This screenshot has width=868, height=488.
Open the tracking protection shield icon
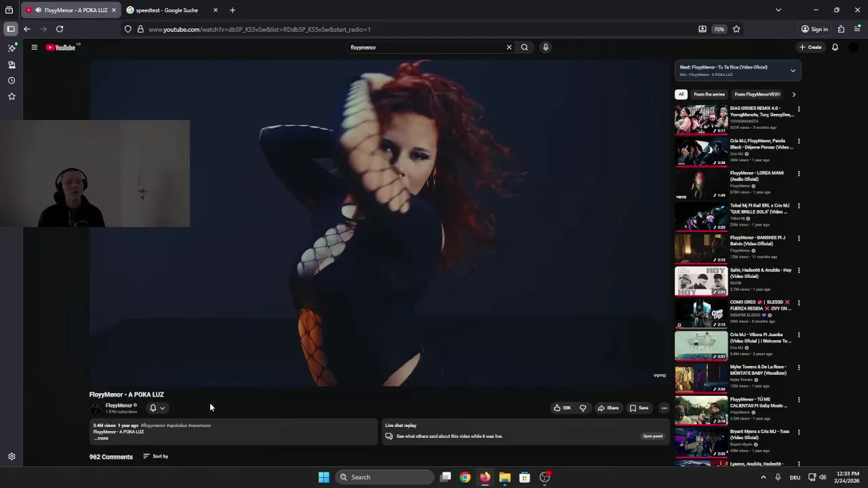[x=128, y=29]
